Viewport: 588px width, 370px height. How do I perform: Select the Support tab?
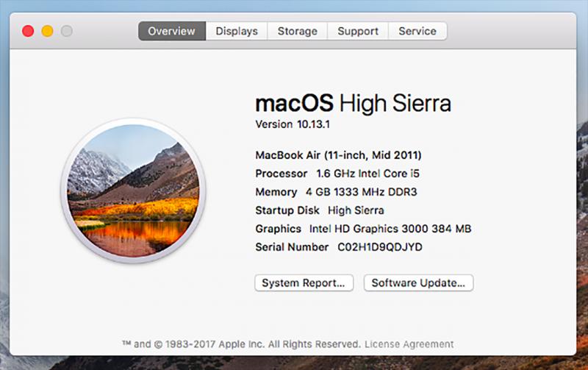click(x=357, y=31)
